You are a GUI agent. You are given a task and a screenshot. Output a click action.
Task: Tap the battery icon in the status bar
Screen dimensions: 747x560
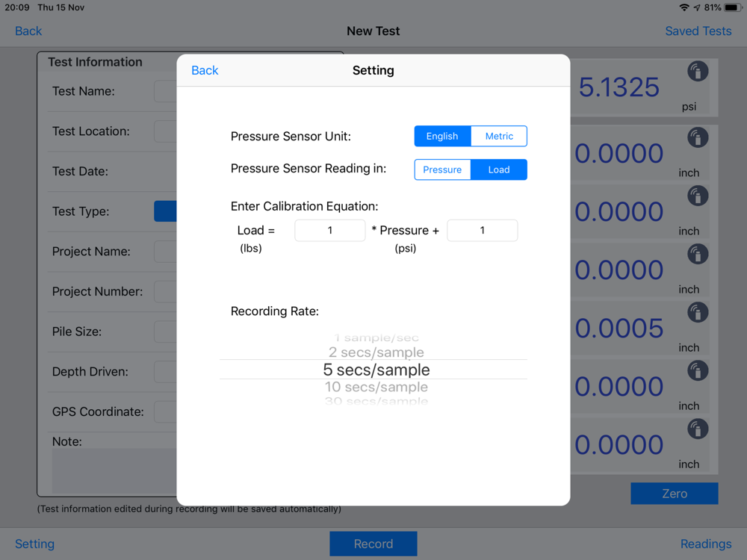(734, 7)
